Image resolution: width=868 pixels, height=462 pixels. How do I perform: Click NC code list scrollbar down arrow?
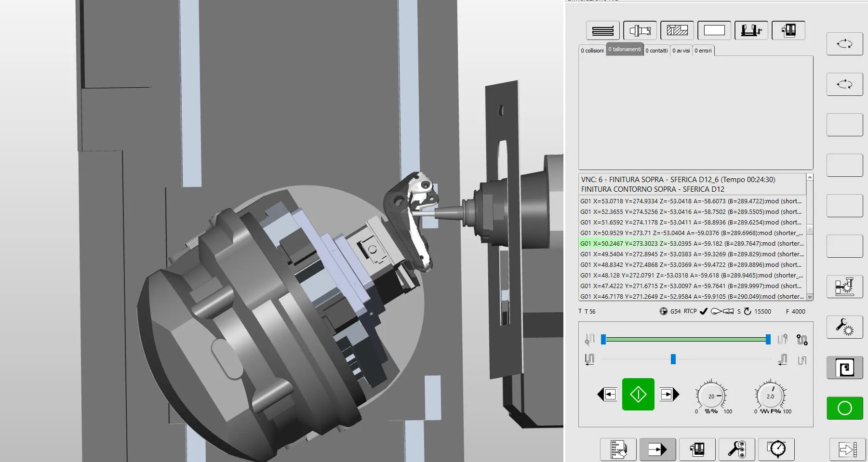[x=810, y=297]
